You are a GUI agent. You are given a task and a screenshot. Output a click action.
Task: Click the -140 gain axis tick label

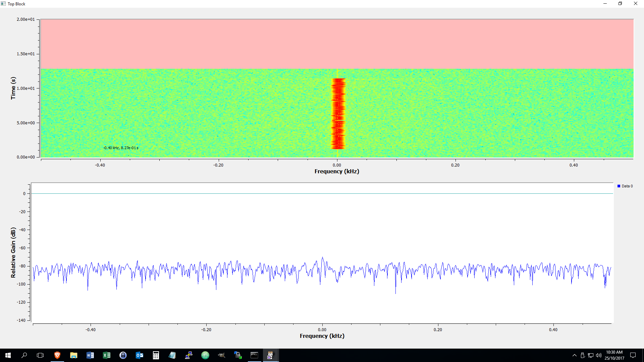click(x=21, y=320)
